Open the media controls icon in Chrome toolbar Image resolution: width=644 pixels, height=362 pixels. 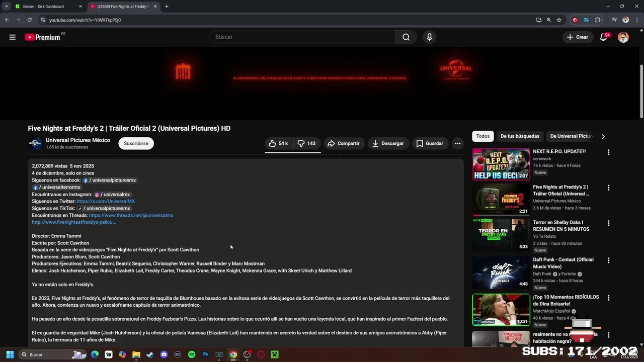click(x=615, y=20)
